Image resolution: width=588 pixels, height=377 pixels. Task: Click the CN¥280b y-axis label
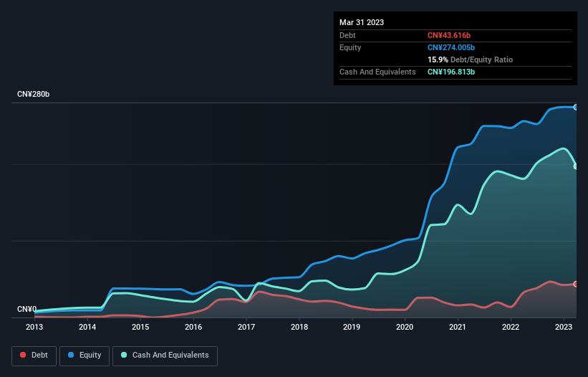(34, 94)
